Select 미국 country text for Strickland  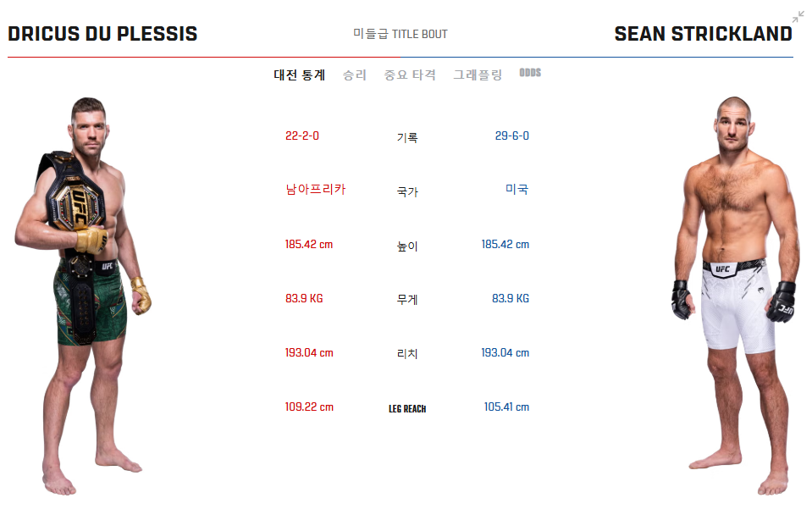point(515,190)
